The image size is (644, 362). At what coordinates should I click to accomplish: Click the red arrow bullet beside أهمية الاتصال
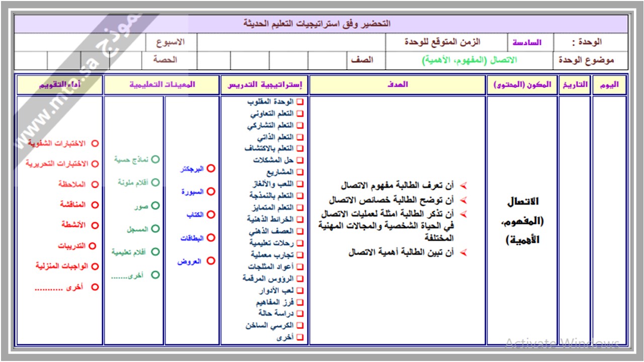click(x=463, y=252)
